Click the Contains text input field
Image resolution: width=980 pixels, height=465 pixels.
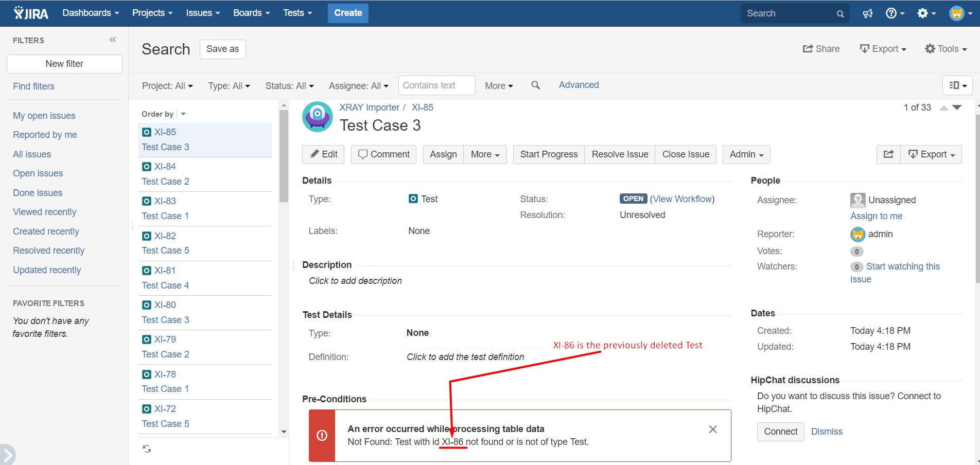point(436,85)
